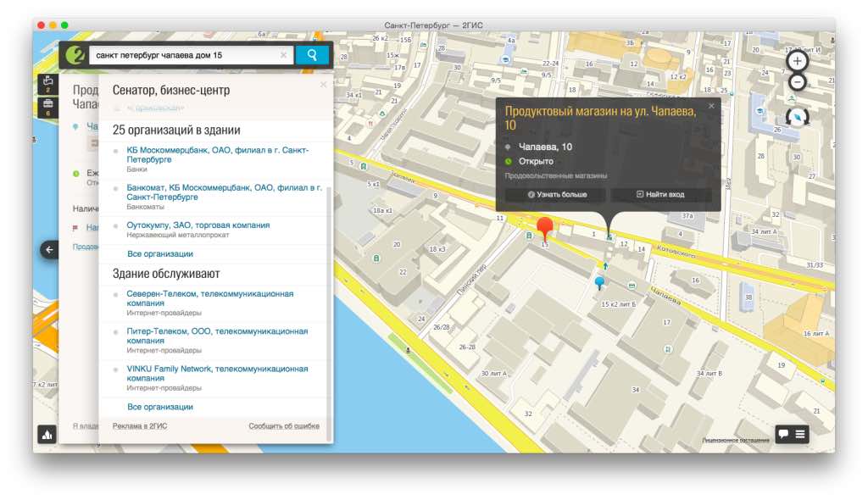Open Оутокумпу, ЗАО торговая компания link
The width and height of the screenshot is (868, 500).
[198, 225]
